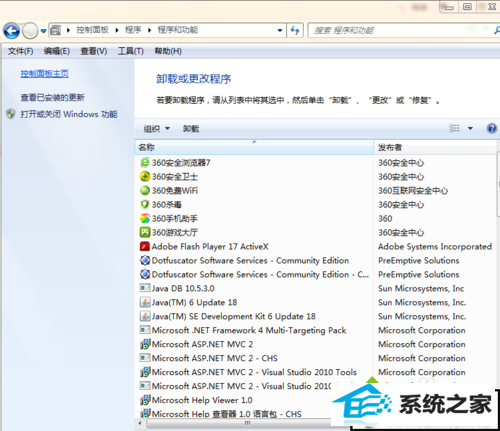
Task: Select 360免费WiFi icon
Action: [x=145, y=190]
